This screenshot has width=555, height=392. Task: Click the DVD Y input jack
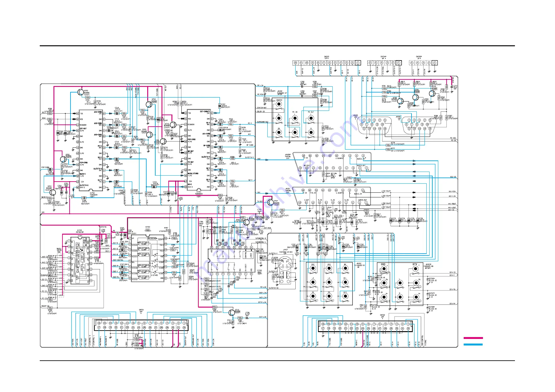tap(384, 269)
